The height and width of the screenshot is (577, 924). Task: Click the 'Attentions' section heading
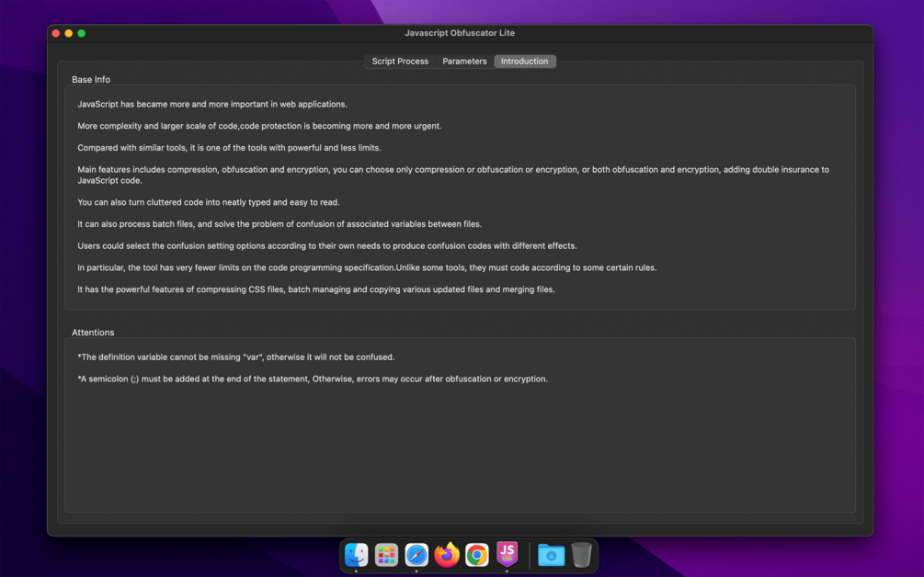(93, 333)
